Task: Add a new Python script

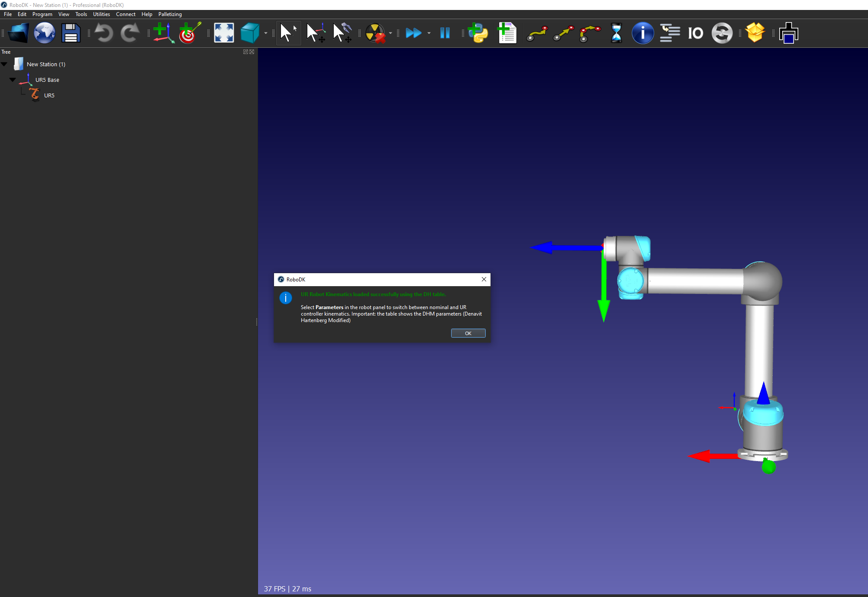Action: 478,33
